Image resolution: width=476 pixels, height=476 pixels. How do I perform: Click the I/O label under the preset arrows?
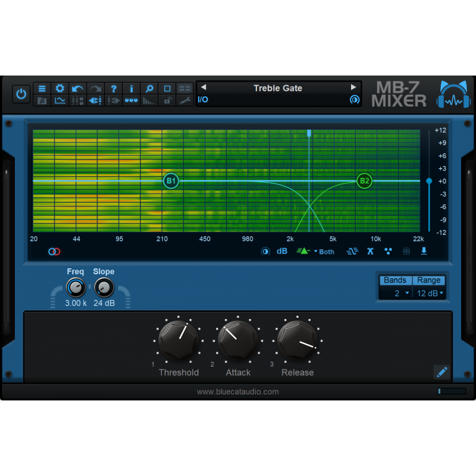tap(202, 100)
